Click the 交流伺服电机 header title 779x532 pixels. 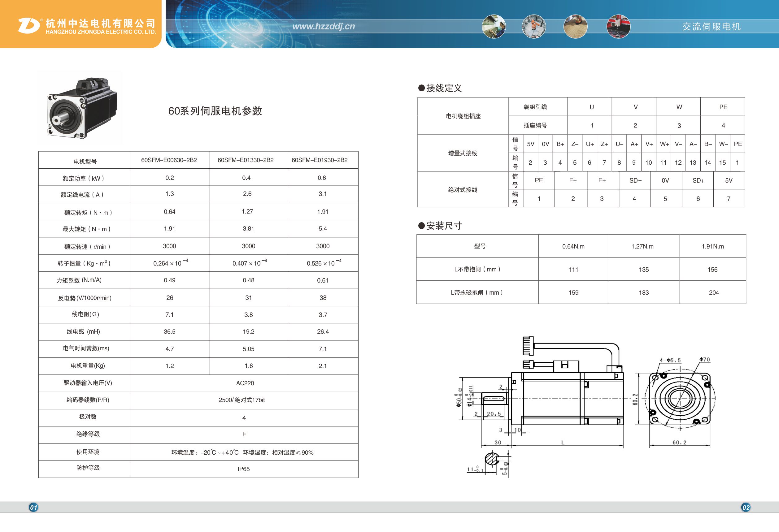(711, 27)
